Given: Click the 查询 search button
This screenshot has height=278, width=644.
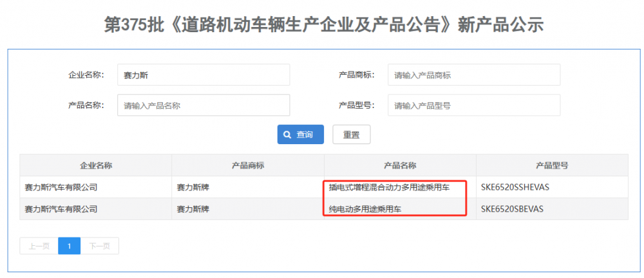Looking at the screenshot, I should (x=300, y=134).
